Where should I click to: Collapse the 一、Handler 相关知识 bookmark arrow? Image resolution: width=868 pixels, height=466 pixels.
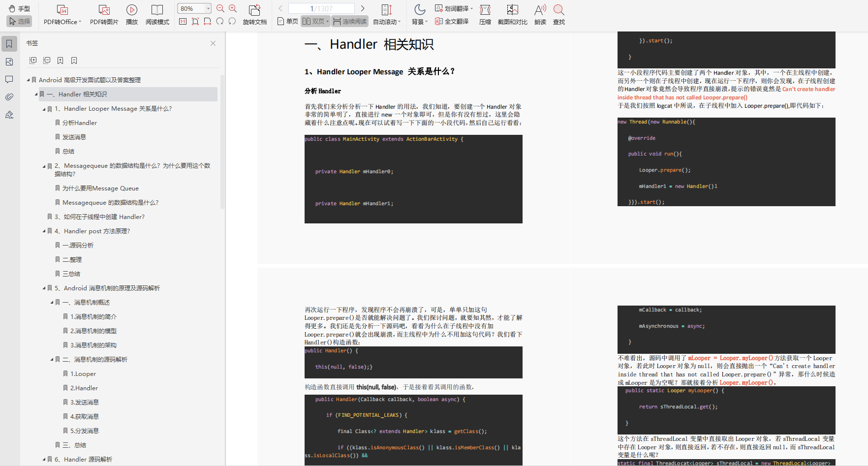coord(36,94)
